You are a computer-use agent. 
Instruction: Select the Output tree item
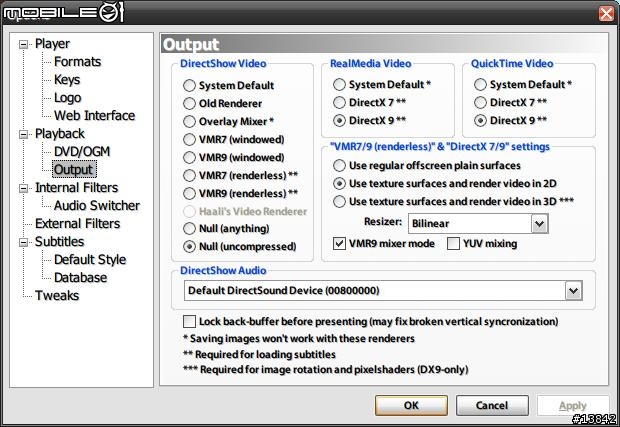[74, 169]
